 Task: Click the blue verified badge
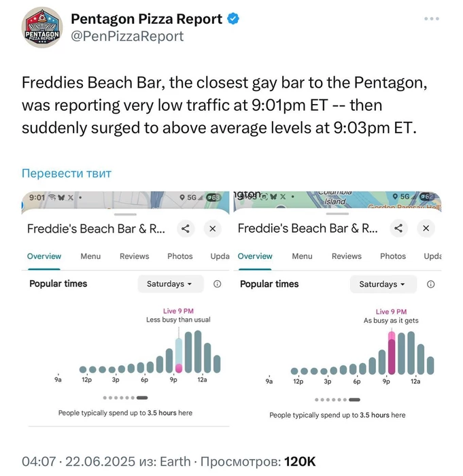pos(233,18)
